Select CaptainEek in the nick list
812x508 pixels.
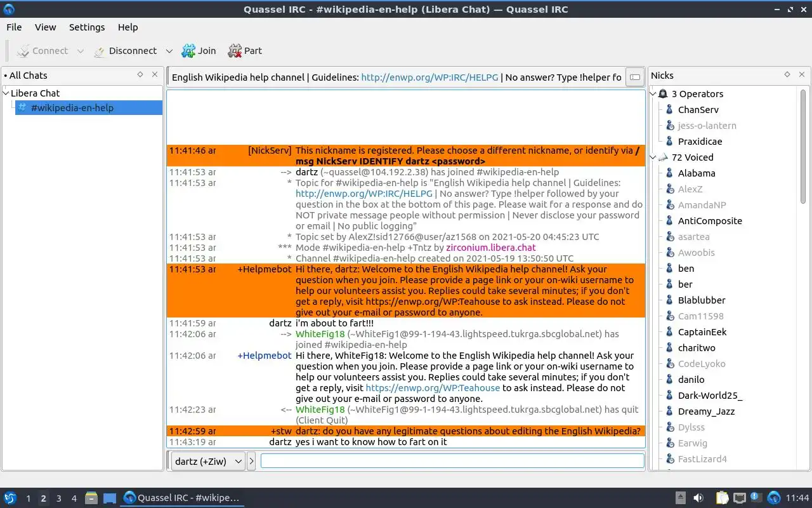[x=702, y=332]
